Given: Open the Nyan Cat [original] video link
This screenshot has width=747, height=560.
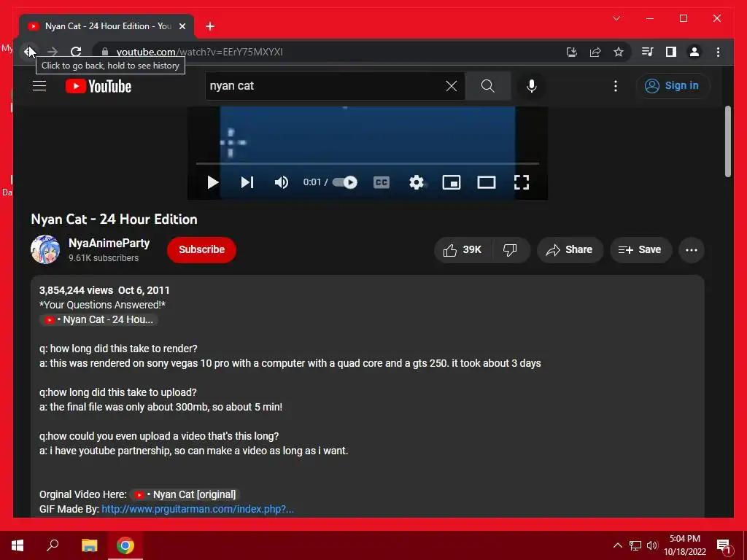Looking at the screenshot, I should tap(183, 494).
